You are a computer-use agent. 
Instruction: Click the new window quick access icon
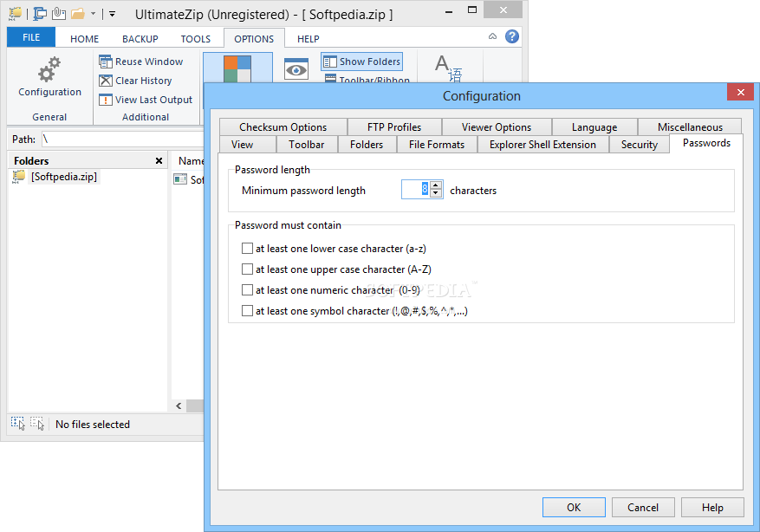pyautogui.click(x=40, y=13)
